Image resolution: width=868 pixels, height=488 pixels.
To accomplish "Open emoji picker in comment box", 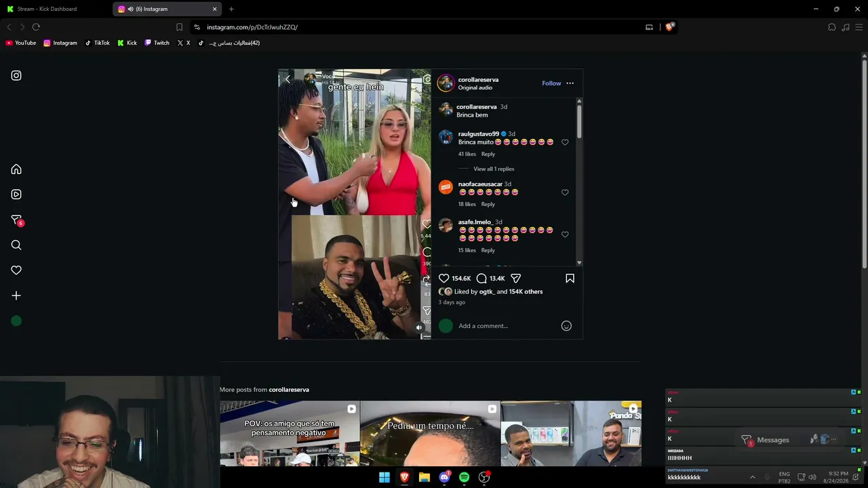I will click(x=566, y=326).
